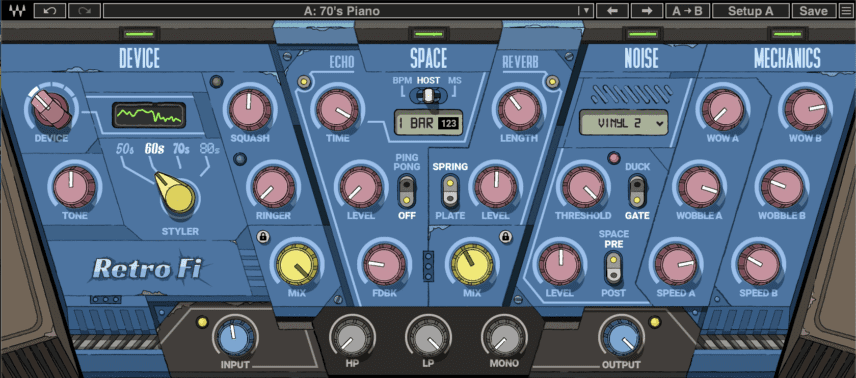Image resolution: width=856 pixels, height=378 pixels.
Task: Flip the Space Pre/Post switch
Action: tap(613, 268)
